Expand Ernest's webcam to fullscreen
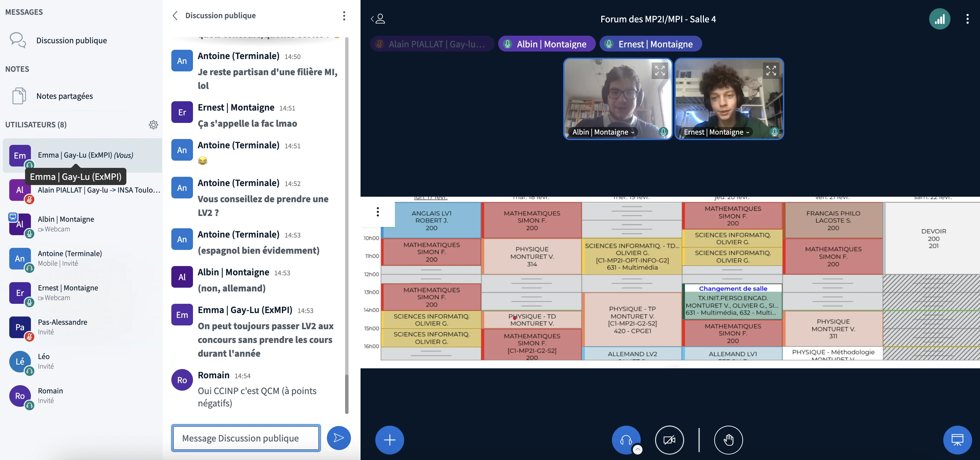980x460 pixels. click(771, 71)
